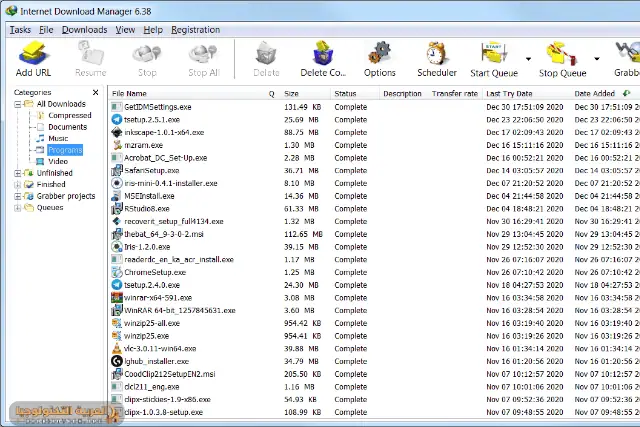Select the Compressed category
The image size is (640, 427).
pyautogui.click(x=70, y=116)
